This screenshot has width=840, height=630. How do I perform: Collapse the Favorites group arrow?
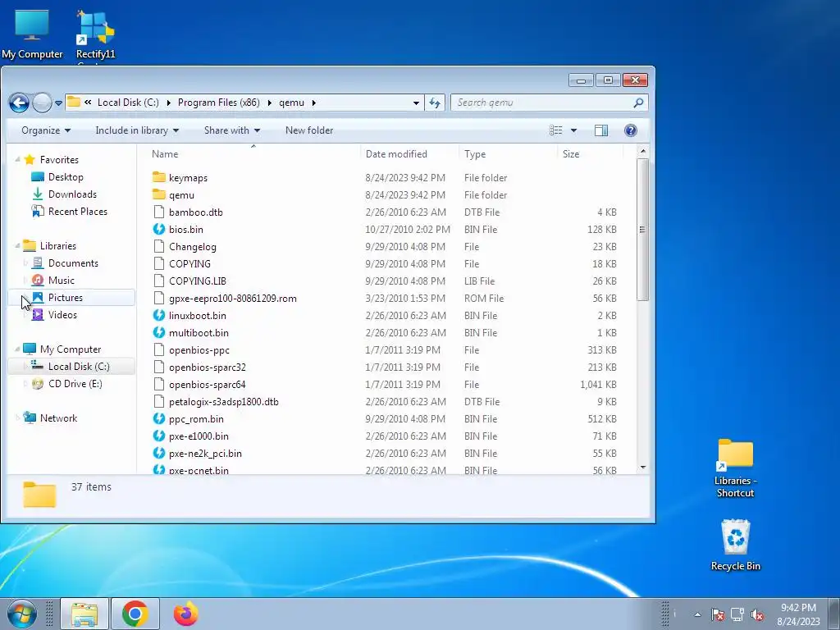[18, 159]
